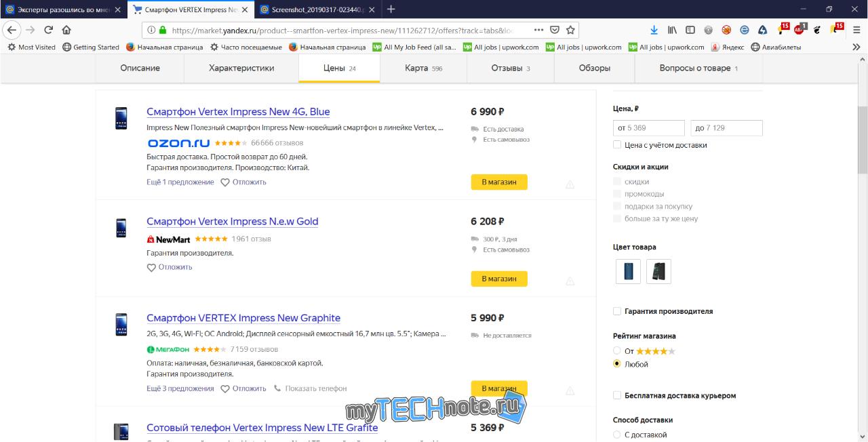The image size is (868, 442).
Task: Choose the Любой shop rating radio
Action: coord(617,364)
